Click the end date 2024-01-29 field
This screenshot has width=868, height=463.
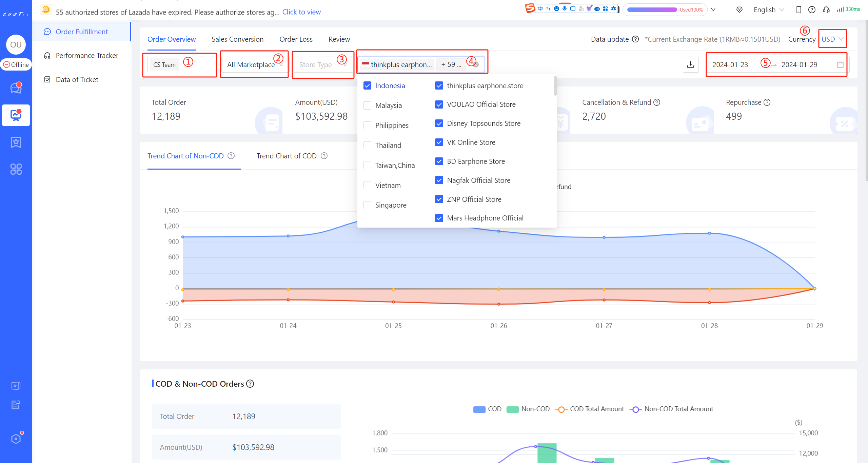(x=799, y=64)
